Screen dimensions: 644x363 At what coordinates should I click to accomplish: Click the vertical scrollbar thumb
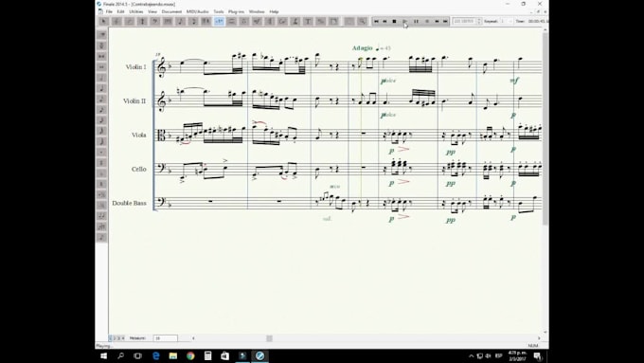545,129
